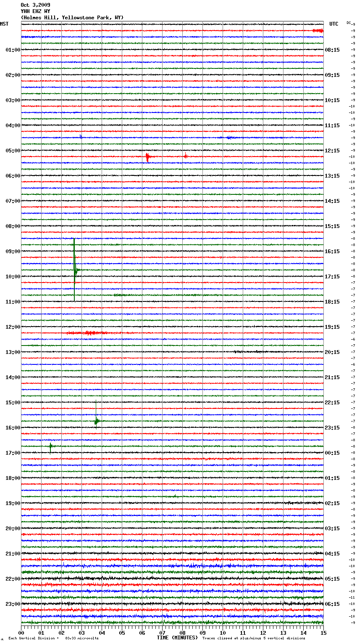The image size is (357, 644).
Task: Select the 08:00 MST row label
Action: pyautogui.click(x=13, y=226)
